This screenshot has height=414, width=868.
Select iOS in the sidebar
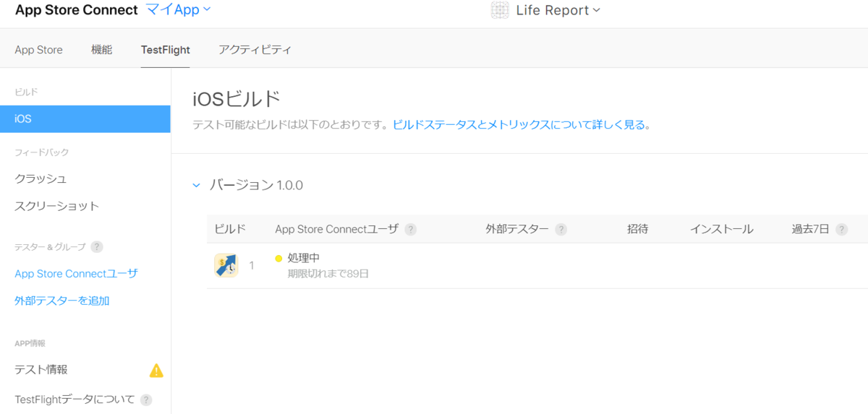click(85, 119)
